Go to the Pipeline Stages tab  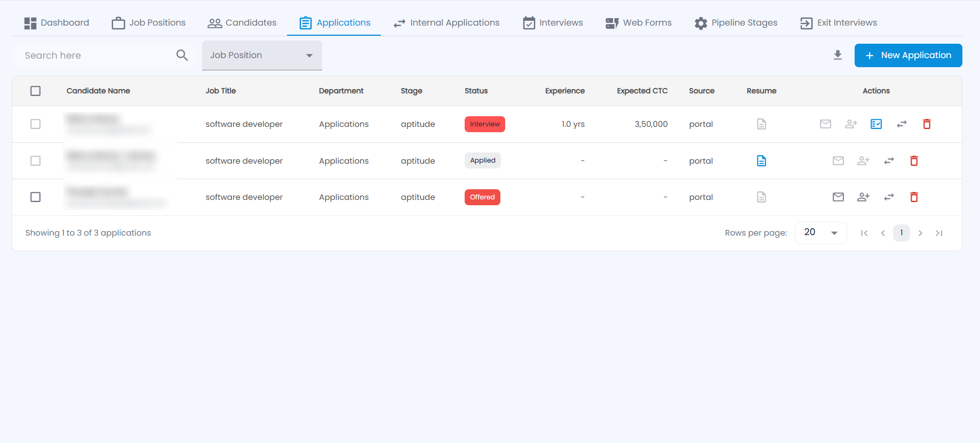click(x=736, y=23)
